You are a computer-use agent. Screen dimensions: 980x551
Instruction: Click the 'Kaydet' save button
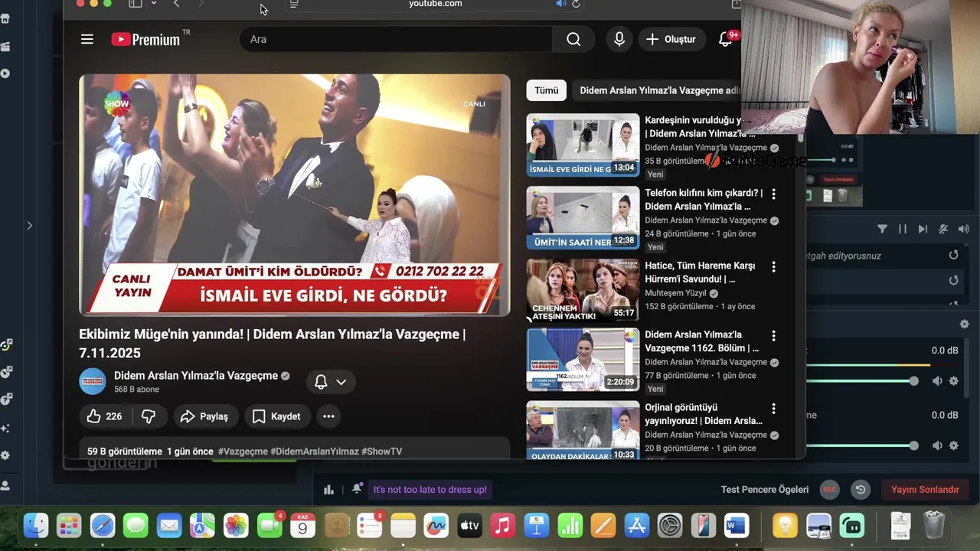[276, 416]
